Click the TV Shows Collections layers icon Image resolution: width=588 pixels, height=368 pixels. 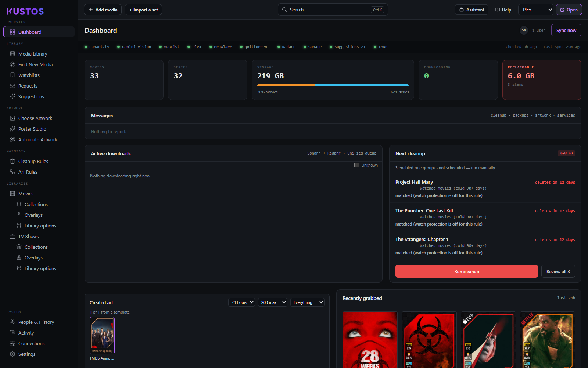pyautogui.click(x=19, y=247)
